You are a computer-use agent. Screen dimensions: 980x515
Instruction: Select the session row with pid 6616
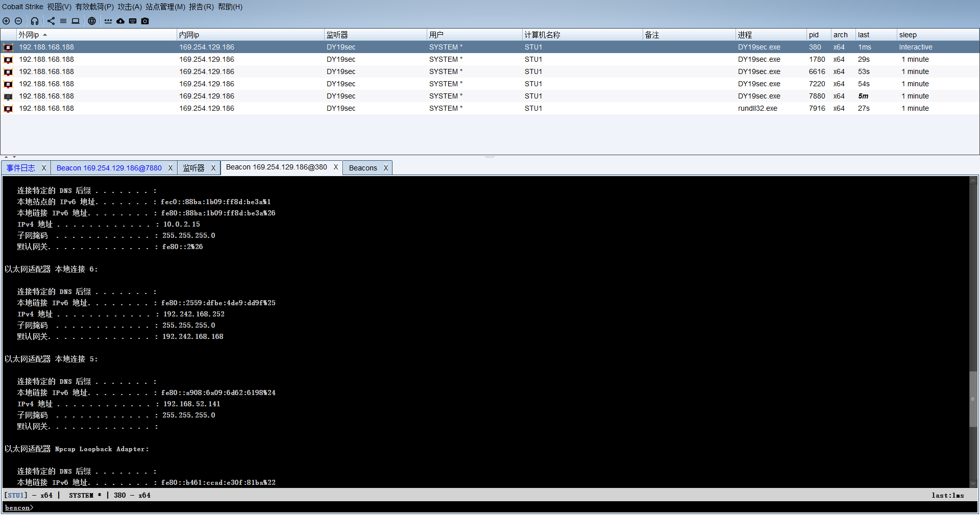click(x=490, y=72)
